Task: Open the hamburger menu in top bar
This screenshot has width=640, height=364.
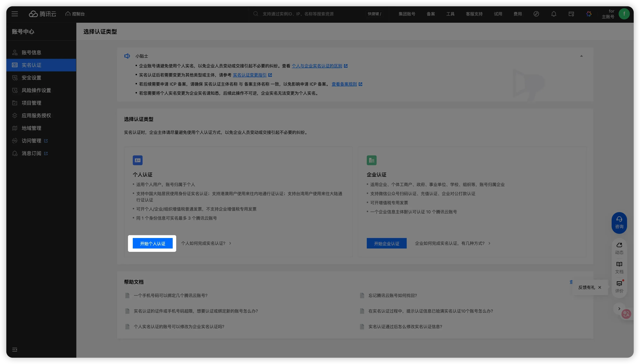Action: [15, 14]
